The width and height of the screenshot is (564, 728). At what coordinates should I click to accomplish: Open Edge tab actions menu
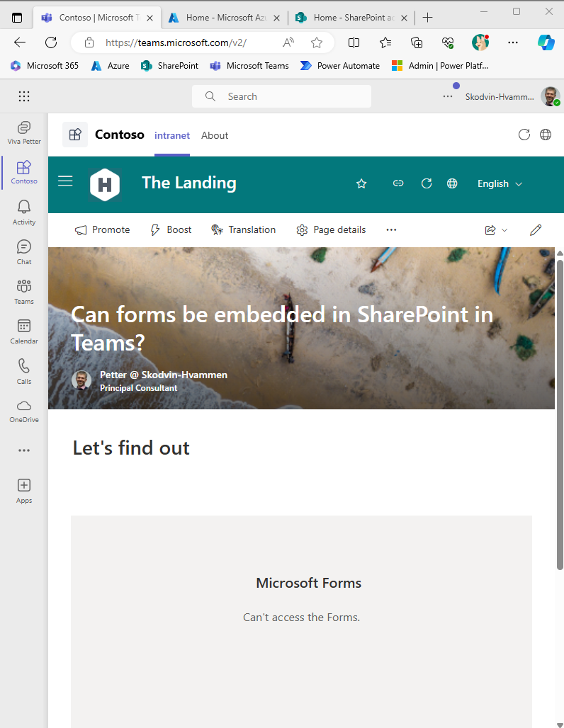click(x=17, y=18)
